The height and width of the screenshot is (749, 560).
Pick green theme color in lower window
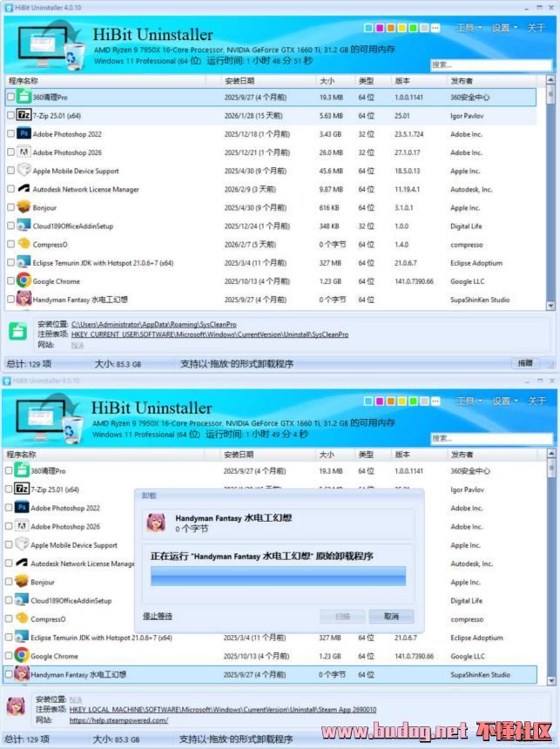(413, 401)
